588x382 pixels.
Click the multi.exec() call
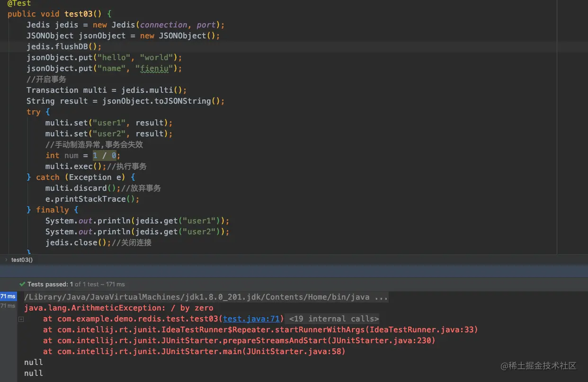[76, 166]
